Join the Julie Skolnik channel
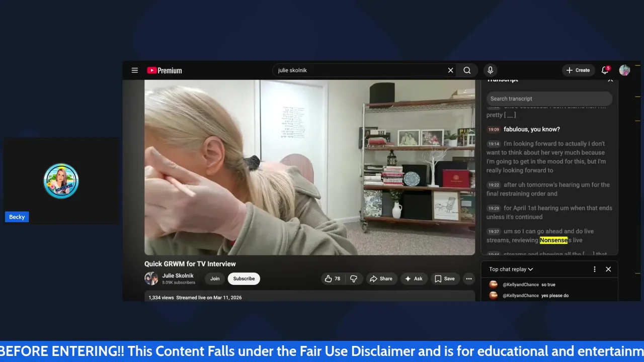This screenshot has height=362, width=644. pos(215,279)
